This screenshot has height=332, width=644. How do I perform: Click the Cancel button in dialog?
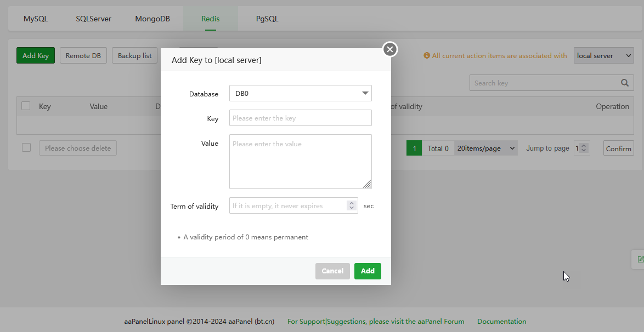332,271
